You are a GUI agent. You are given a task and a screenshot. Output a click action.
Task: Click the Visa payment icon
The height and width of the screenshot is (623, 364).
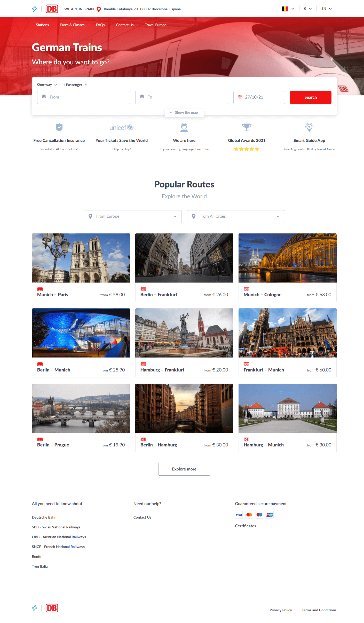(x=239, y=515)
